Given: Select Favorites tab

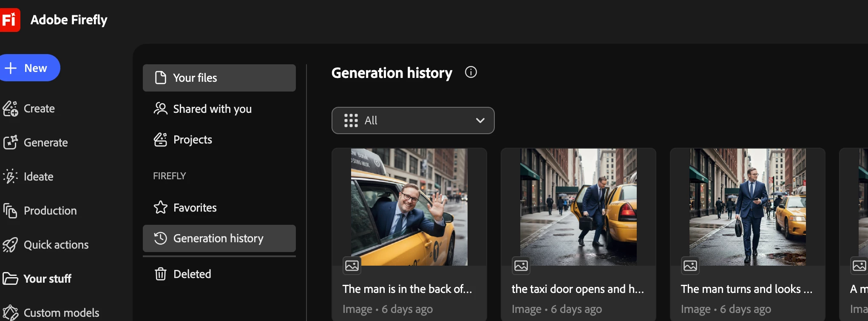Looking at the screenshot, I should 219,208.
